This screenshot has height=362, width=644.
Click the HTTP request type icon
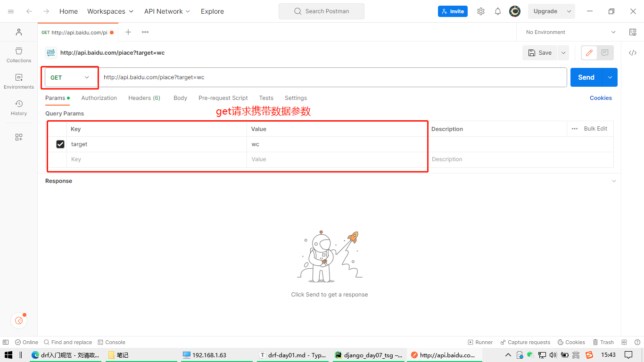[51, 53]
